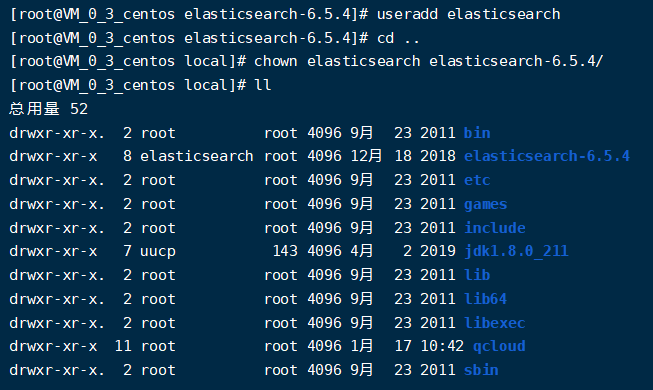Select the 'games' directory name
This screenshot has width=653, height=390.
click(x=486, y=204)
